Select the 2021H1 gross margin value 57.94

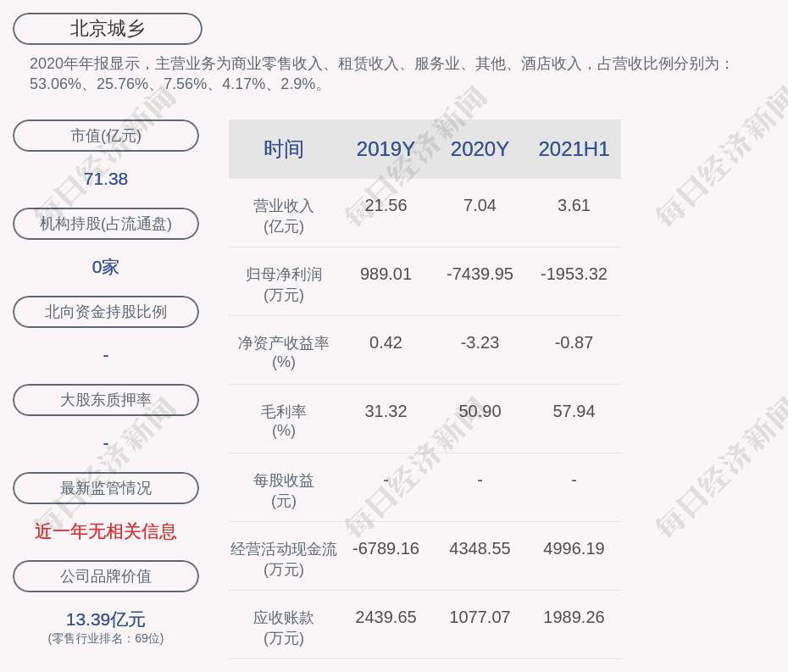click(x=574, y=411)
